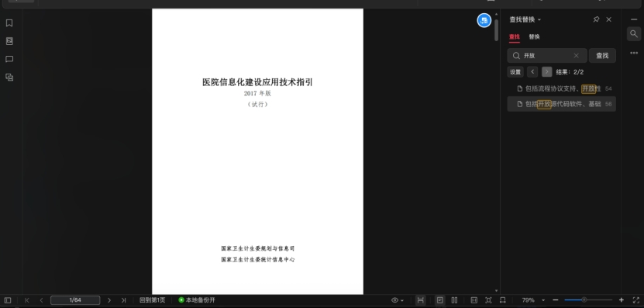Click the scrollbar down arrow of the document
The image size is (644, 308).
(496, 291)
